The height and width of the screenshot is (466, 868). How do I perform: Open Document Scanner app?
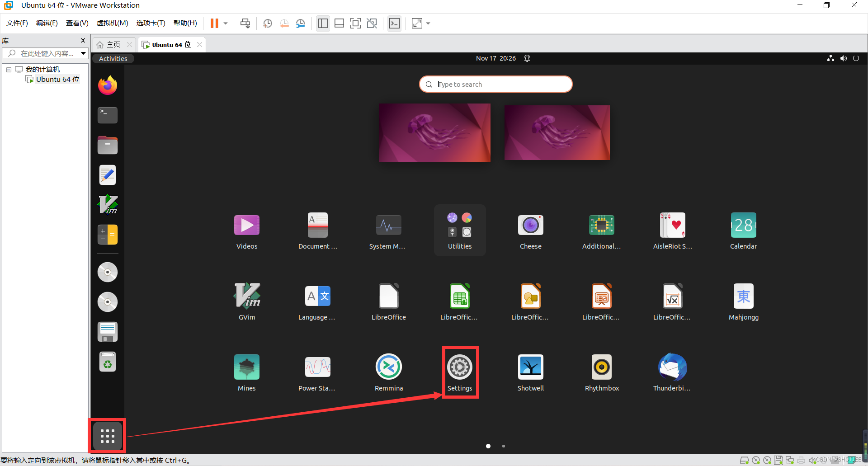click(318, 231)
